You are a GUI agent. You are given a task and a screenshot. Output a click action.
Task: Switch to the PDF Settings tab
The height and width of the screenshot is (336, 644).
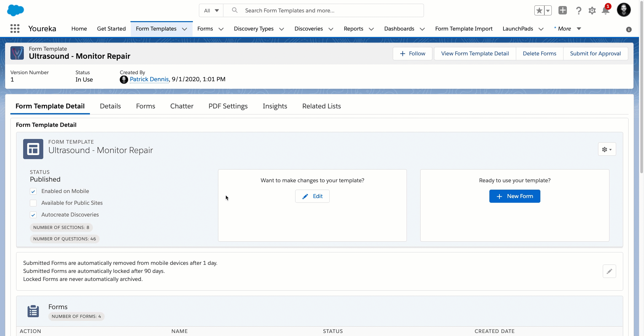coord(228,106)
